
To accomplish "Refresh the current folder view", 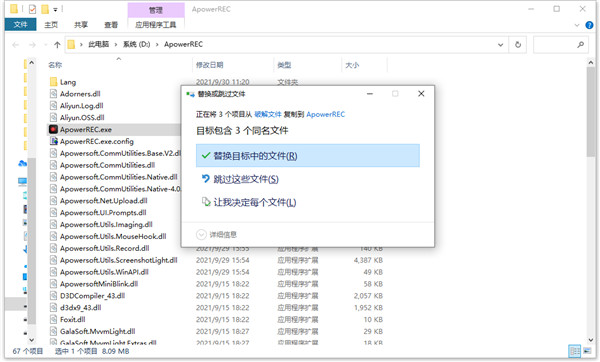I will coord(518,45).
